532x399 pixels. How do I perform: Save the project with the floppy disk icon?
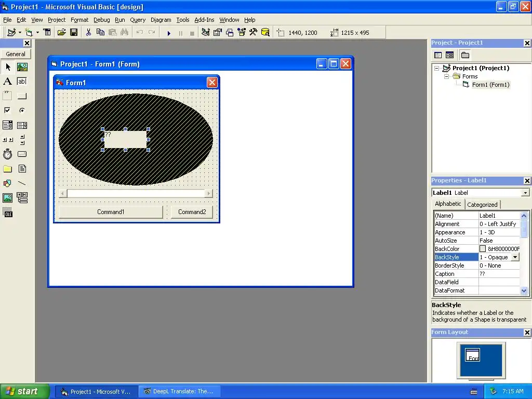[74, 32]
